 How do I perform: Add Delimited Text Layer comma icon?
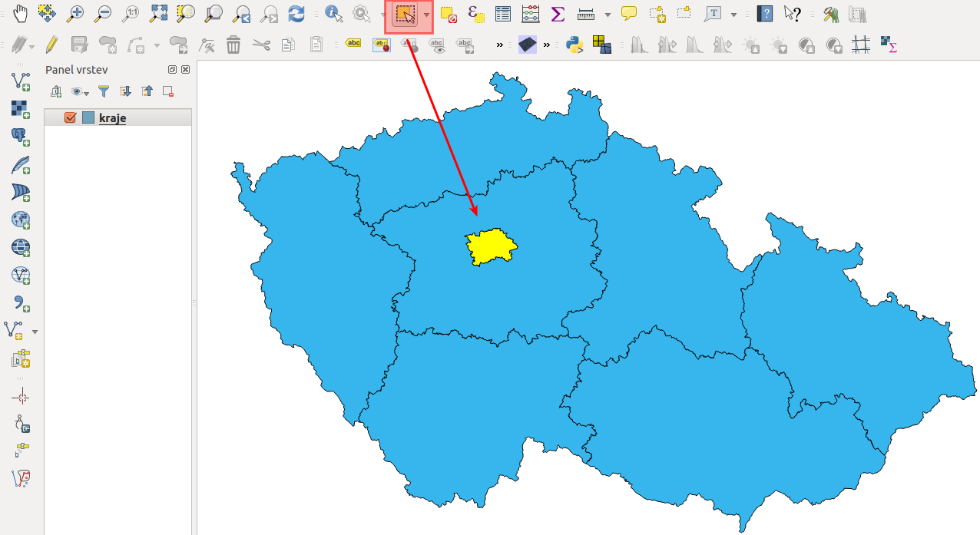tap(21, 302)
